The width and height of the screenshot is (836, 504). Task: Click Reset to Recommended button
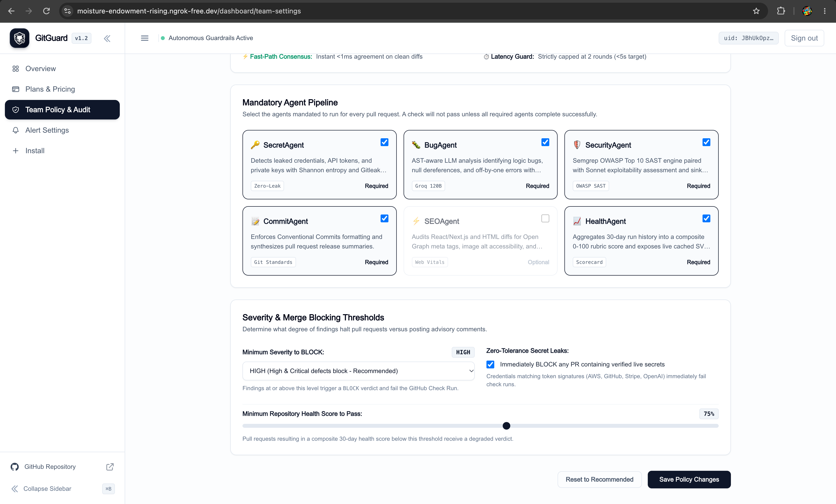[x=600, y=480]
